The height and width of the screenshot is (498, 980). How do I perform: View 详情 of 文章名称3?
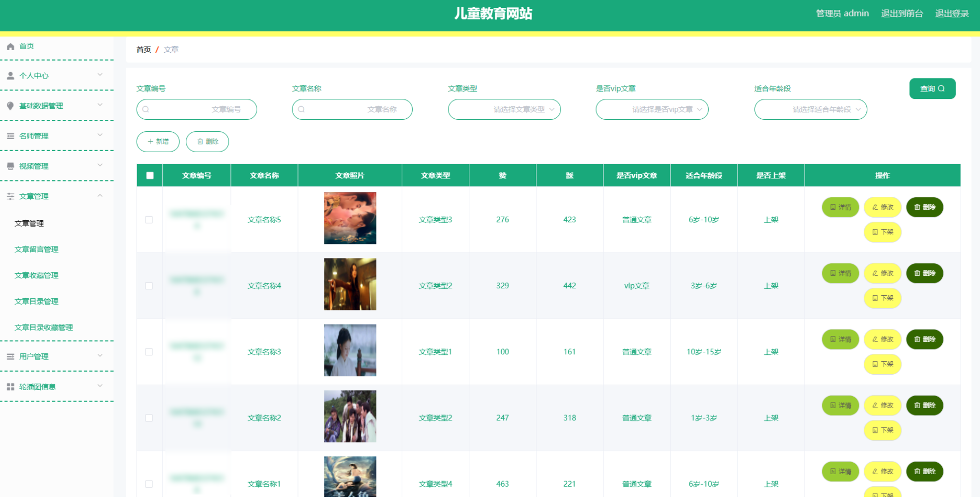point(840,339)
